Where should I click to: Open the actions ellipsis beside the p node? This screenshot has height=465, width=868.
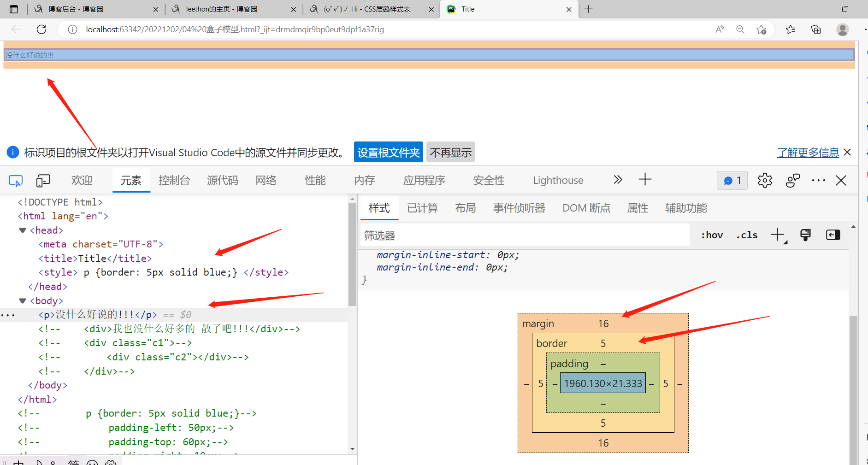(x=8, y=316)
